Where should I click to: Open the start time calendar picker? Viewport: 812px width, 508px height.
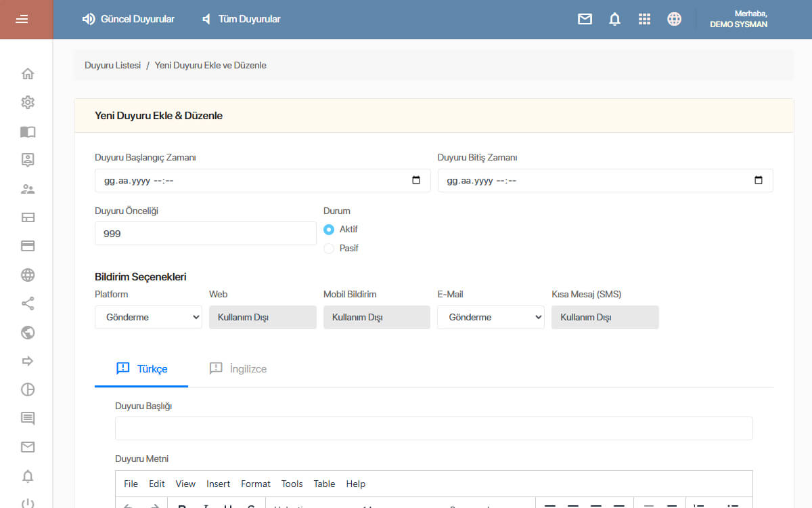(416, 181)
